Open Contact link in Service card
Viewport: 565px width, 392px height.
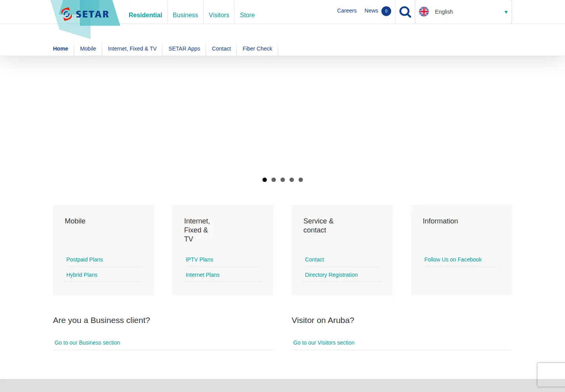[314, 260]
